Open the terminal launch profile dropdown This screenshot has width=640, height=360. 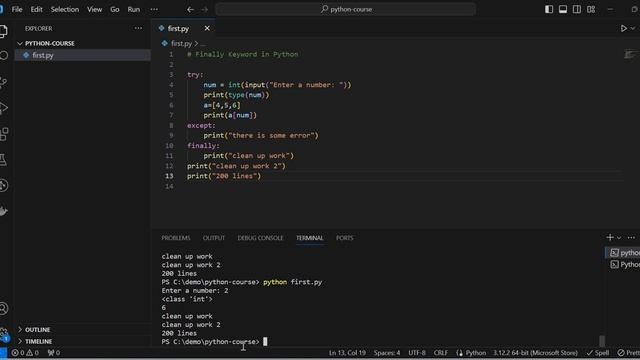[619, 238]
